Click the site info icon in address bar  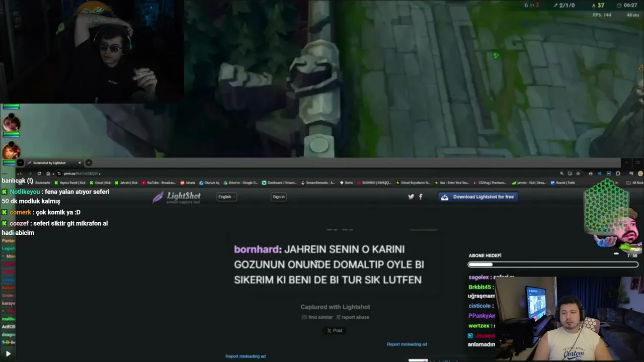[x=58, y=173]
